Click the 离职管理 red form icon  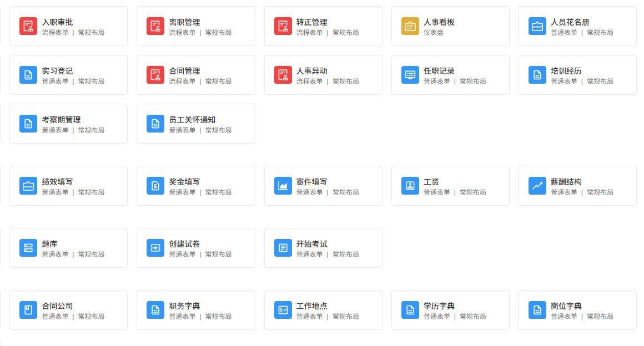tap(155, 26)
